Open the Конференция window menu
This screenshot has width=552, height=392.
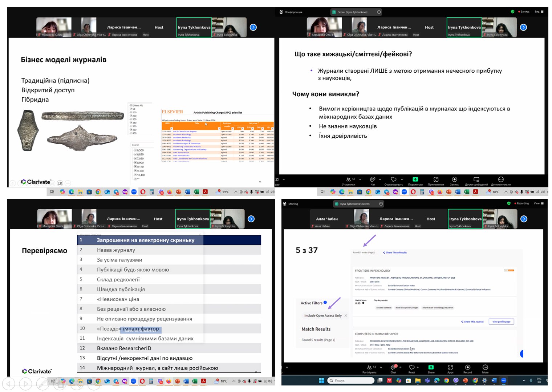pyautogui.click(x=291, y=12)
